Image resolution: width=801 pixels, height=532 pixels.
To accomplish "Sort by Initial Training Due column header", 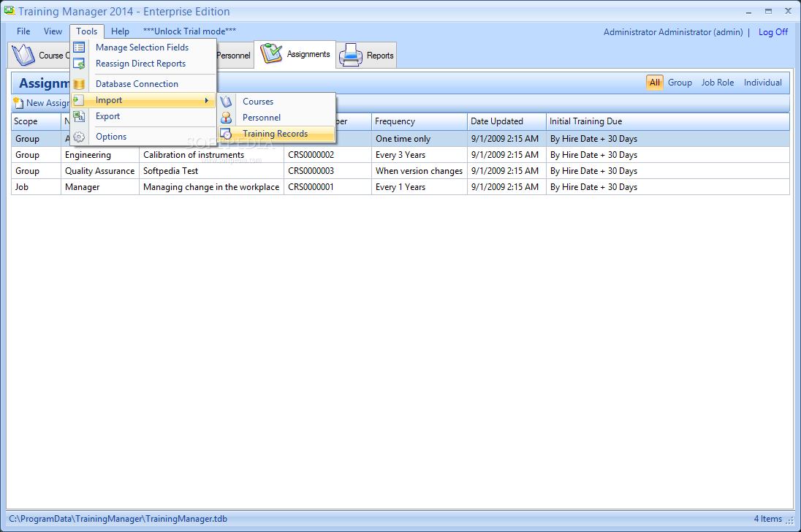I will [668, 121].
